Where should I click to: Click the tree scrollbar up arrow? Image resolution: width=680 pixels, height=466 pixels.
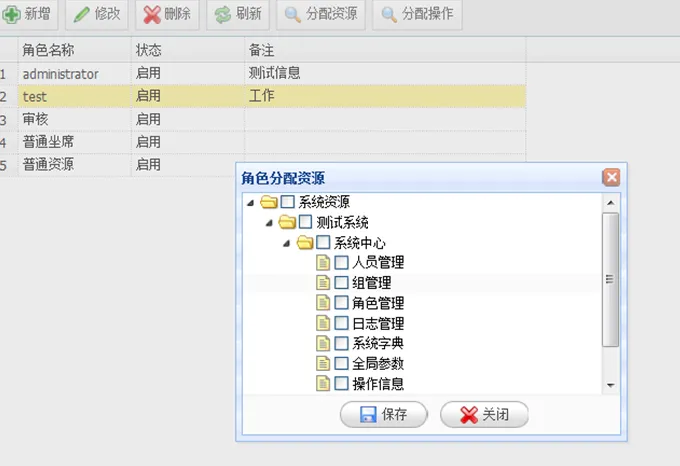(x=611, y=203)
